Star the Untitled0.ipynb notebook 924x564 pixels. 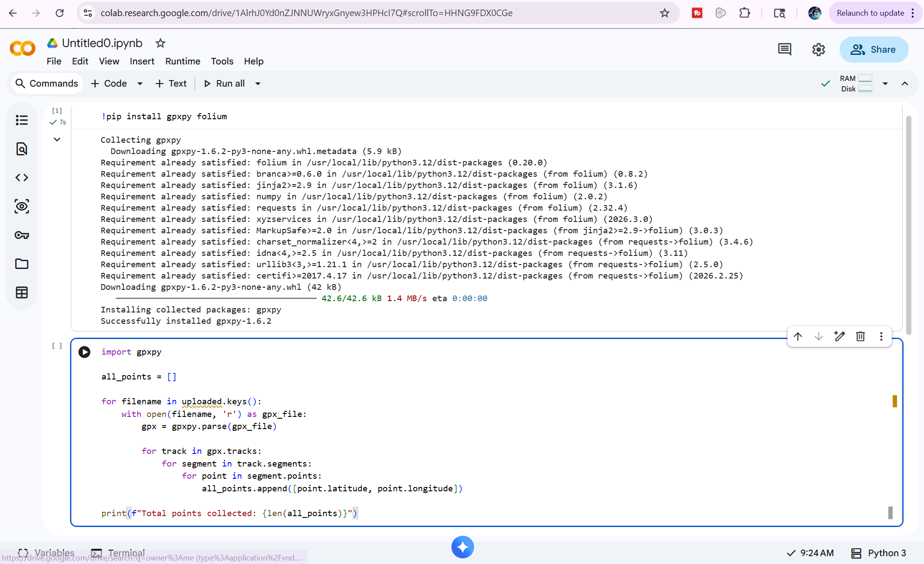(161, 43)
